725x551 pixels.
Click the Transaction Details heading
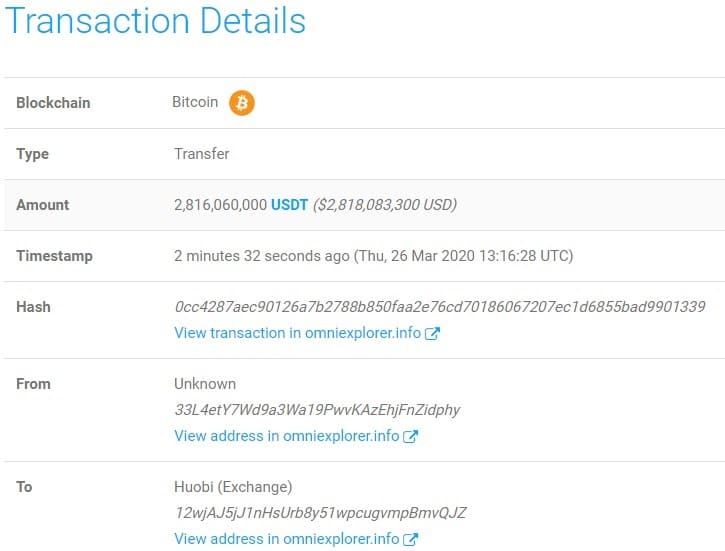coord(156,22)
